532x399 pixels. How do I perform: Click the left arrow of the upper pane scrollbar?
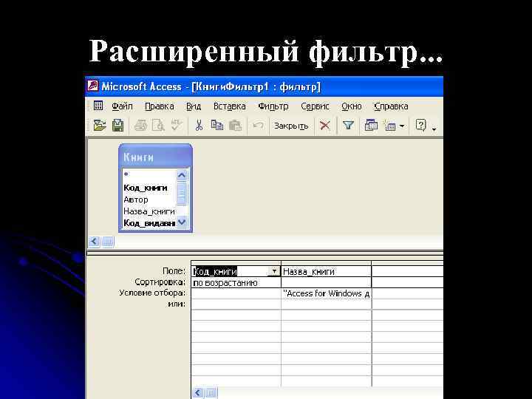94,242
